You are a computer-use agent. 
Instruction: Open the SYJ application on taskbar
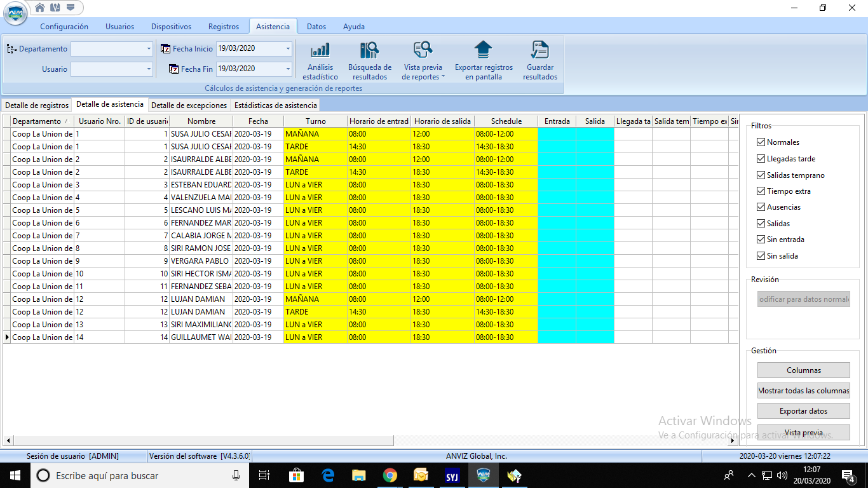tap(452, 475)
